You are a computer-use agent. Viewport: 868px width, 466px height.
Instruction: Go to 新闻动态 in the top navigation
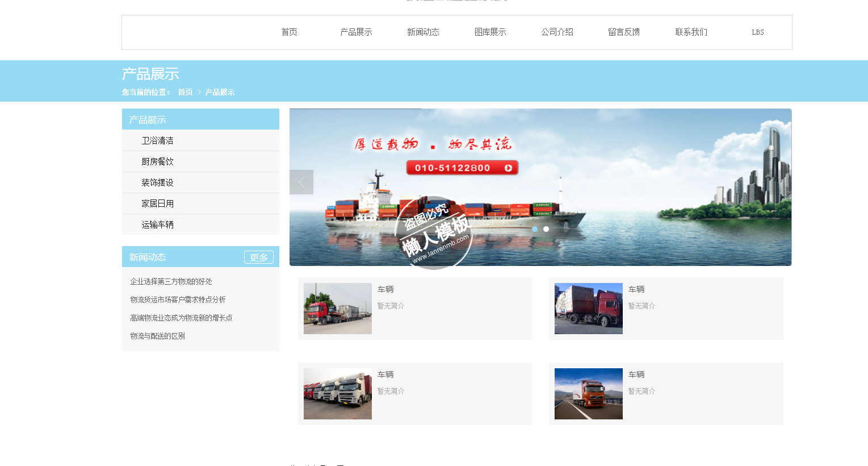coord(423,32)
